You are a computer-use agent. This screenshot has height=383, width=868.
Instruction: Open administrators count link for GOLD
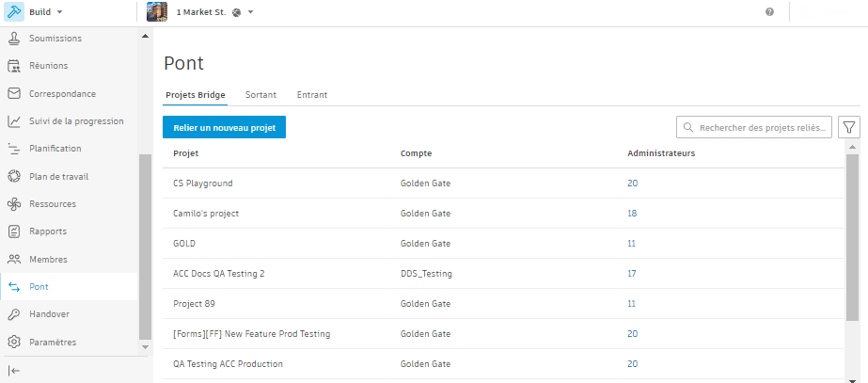(632, 244)
